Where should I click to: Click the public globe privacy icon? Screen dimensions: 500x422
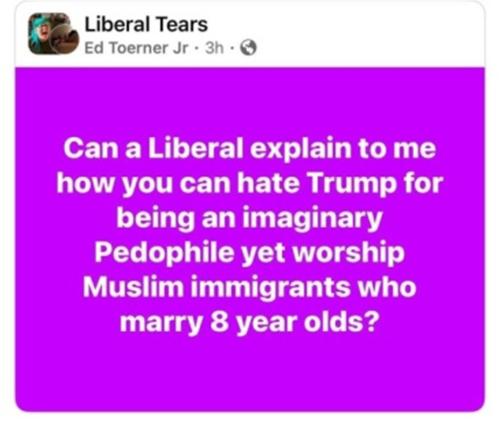pyautogui.click(x=249, y=47)
